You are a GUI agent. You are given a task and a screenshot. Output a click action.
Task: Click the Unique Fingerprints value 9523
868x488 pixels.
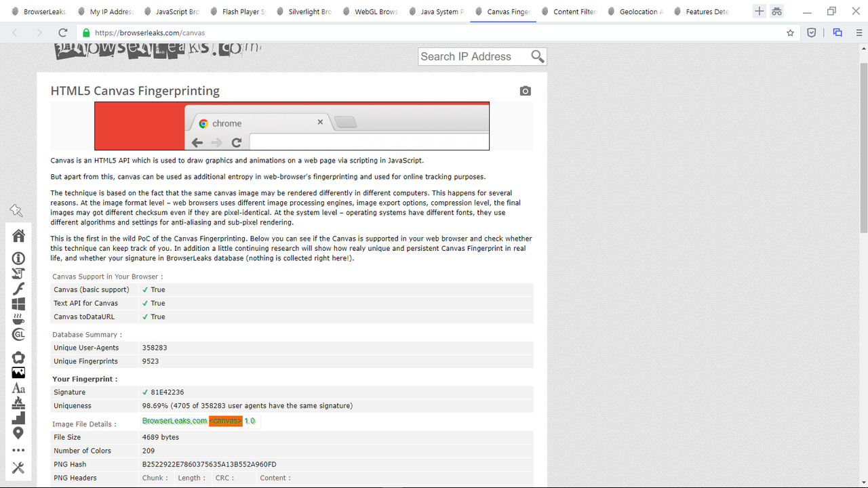point(151,361)
